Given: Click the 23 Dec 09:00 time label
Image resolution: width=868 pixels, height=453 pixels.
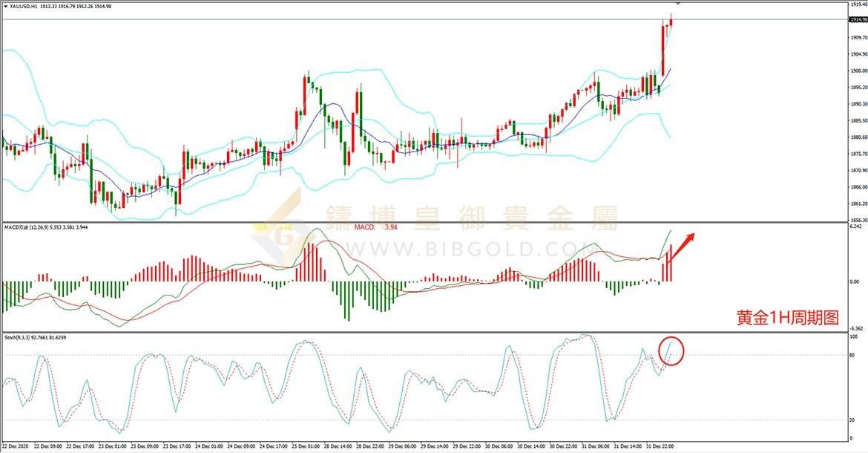Looking at the screenshot, I should click(x=145, y=446).
